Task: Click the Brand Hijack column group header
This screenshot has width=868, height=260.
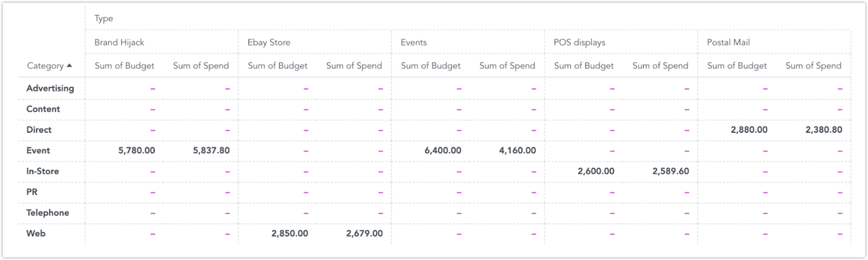Action: [x=119, y=43]
